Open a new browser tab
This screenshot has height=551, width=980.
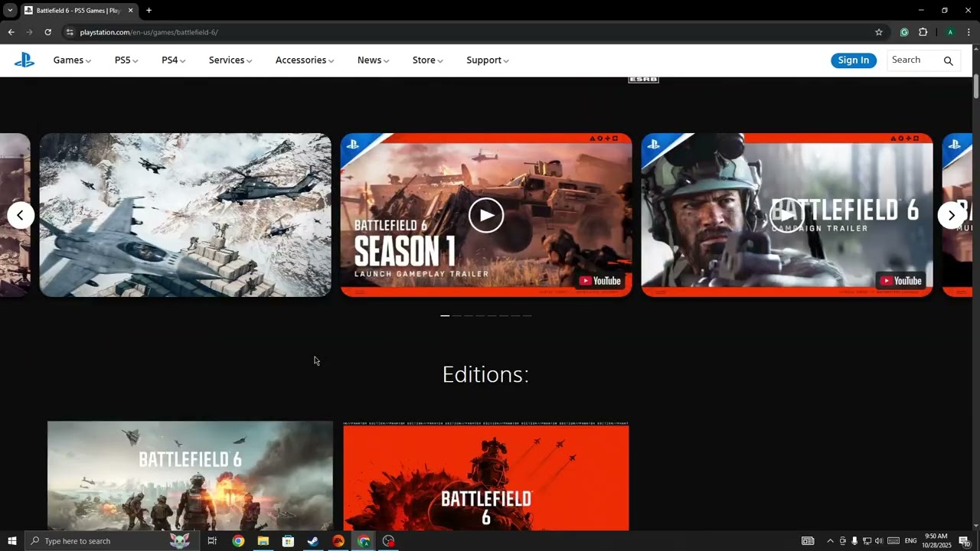(x=149, y=10)
